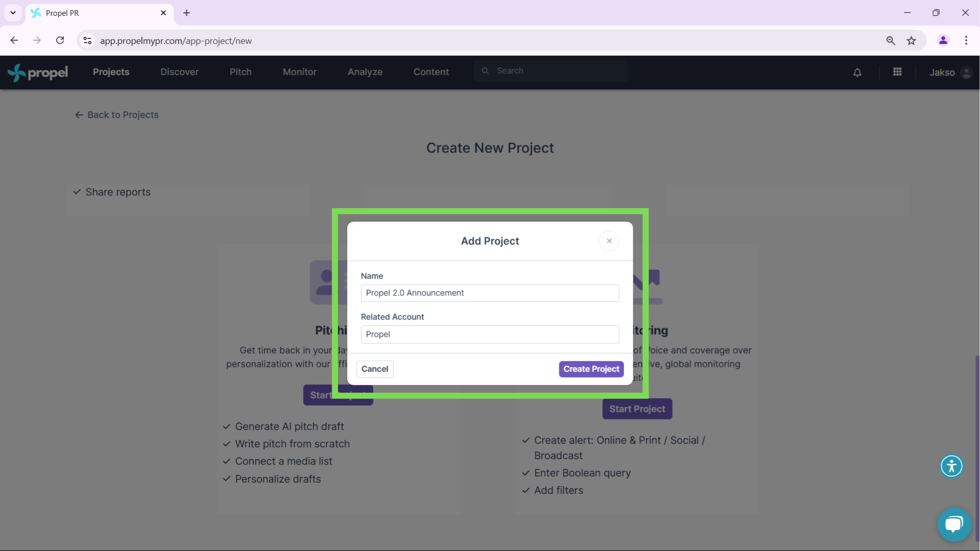This screenshot has width=980, height=551.
Task: Open the apps grid icon
Action: tap(897, 72)
